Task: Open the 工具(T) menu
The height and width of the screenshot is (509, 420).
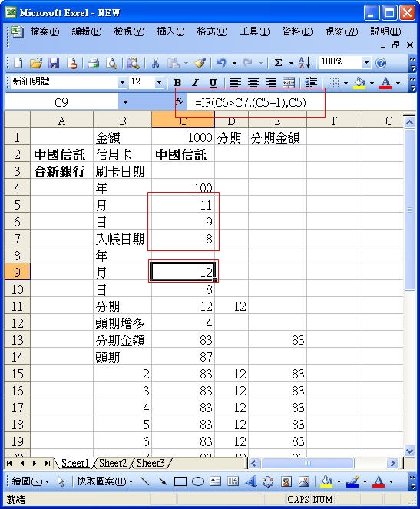Action: tap(255, 31)
